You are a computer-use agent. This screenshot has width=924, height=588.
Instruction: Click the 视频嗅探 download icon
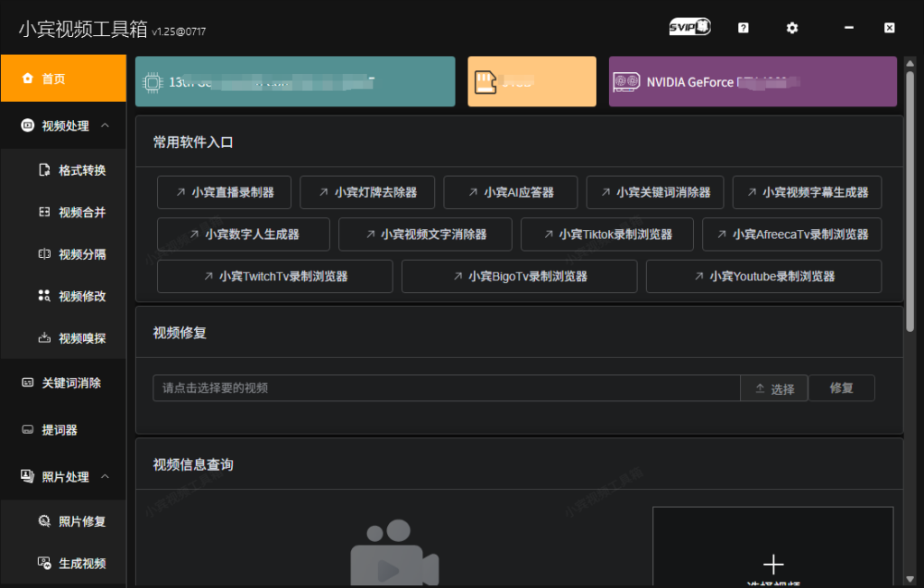click(44, 337)
